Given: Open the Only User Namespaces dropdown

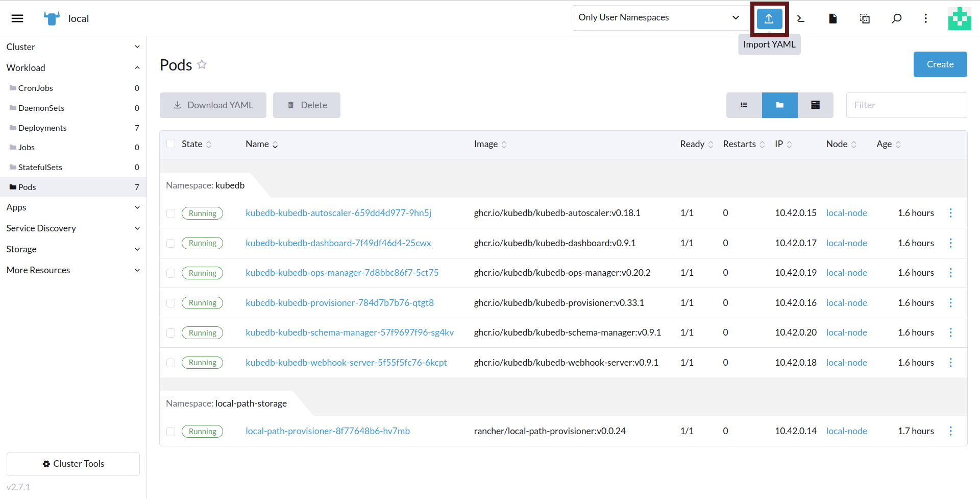Looking at the screenshot, I should (x=658, y=18).
